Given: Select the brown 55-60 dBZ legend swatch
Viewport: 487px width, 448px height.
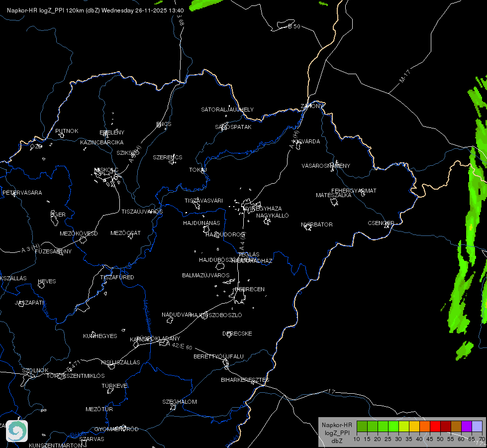Looking at the screenshot, I should coord(456,427).
